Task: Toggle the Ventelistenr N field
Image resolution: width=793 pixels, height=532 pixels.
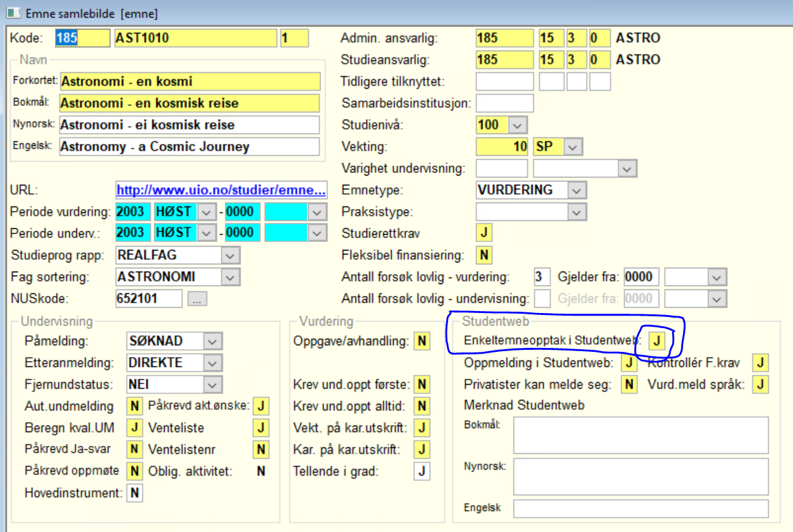Action: 261,449
